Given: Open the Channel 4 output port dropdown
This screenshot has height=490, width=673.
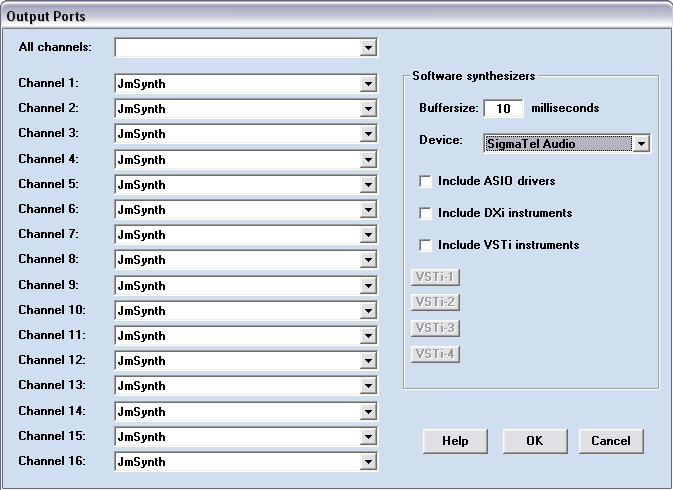Looking at the screenshot, I should pos(246,160).
